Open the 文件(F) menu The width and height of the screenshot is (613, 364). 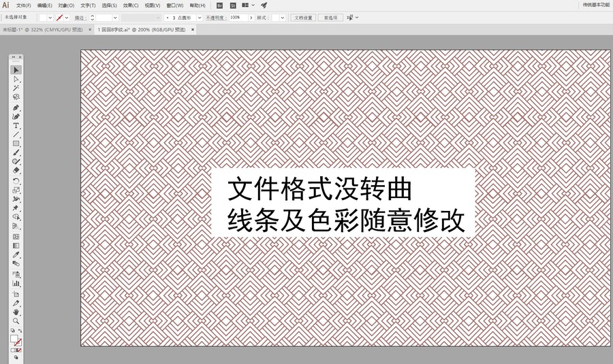click(23, 5)
